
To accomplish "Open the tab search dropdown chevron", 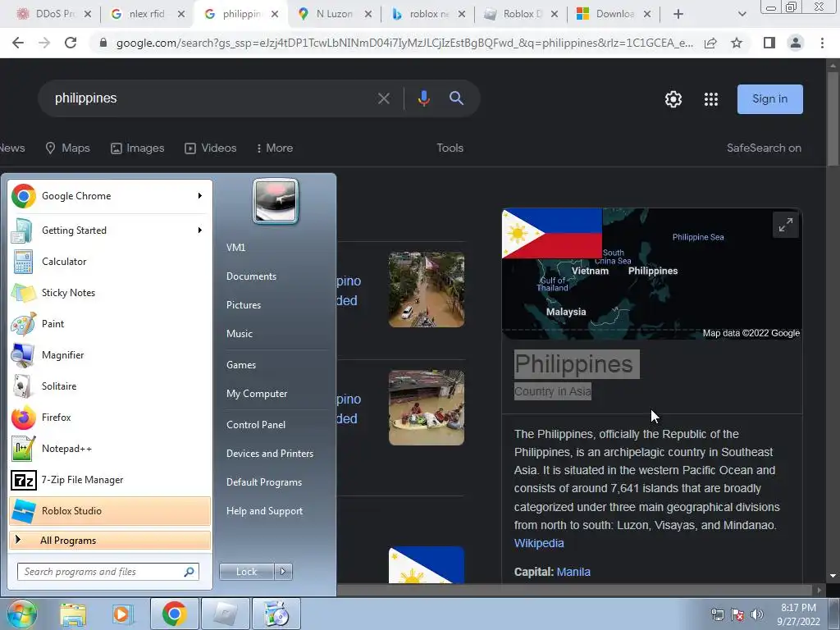I will click(742, 14).
